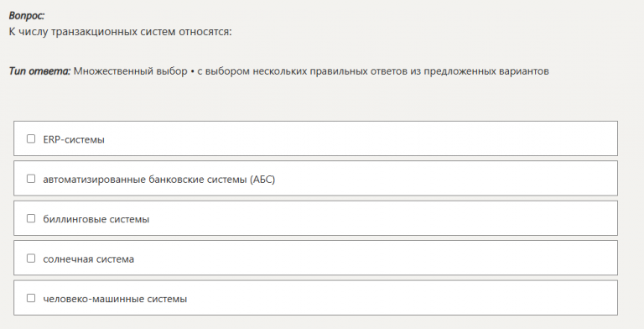
Task: Click the Вопрос: heading
Action: tap(27, 16)
